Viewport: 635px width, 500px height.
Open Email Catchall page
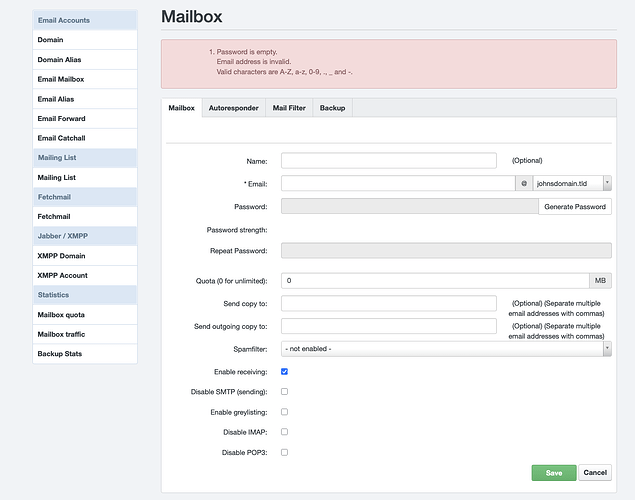[x=85, y=138]
